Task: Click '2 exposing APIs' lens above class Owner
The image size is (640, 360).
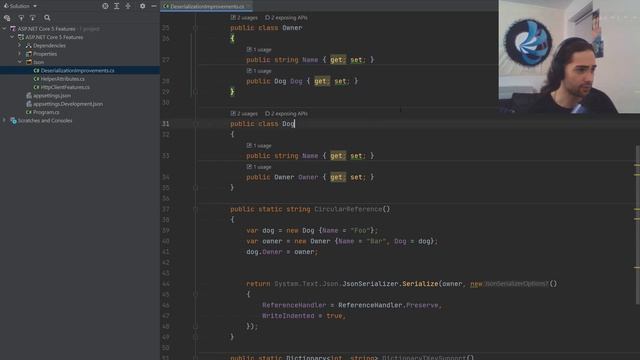Action: pyautogui.click(x=287, y=18)
